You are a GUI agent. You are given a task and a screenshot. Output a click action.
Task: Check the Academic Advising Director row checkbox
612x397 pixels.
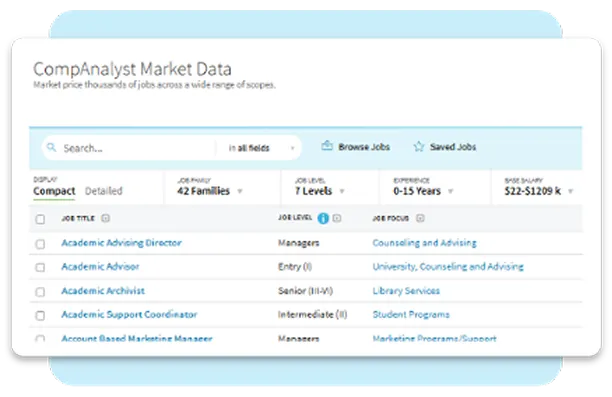click(40, 244)
